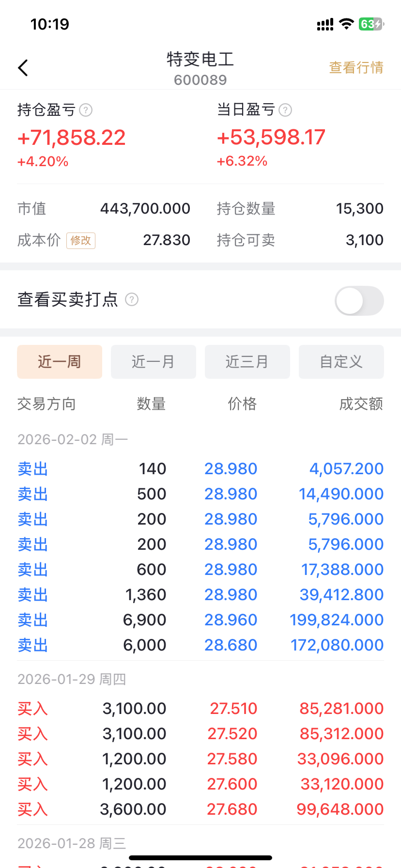Image resolution: width=401 pixels, height=868 pixels.
Task: Select the sell row with amount 4,057.200
Action: pyautogui.click(x=200, y=469)
